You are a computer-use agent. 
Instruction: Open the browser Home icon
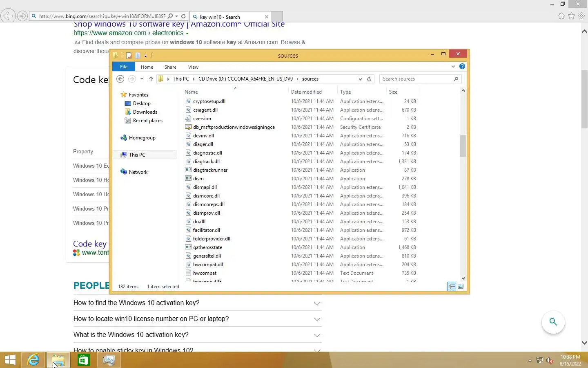coord(561,16)
